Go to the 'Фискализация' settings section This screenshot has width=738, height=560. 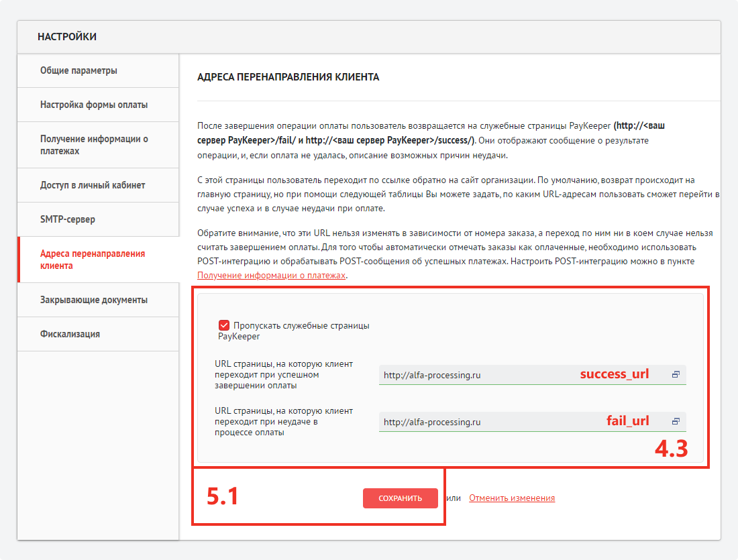[70, 334]
